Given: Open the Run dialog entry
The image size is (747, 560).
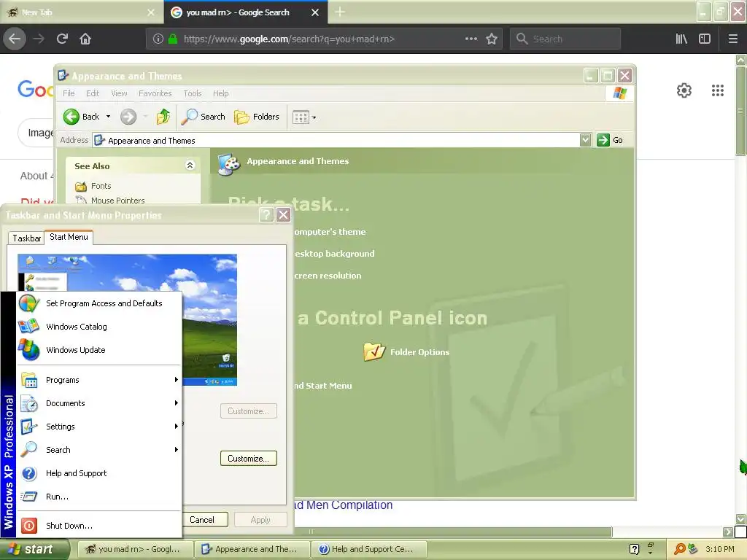Looking at the screenshot, I should pyautogui.click(x=99, y=497).
